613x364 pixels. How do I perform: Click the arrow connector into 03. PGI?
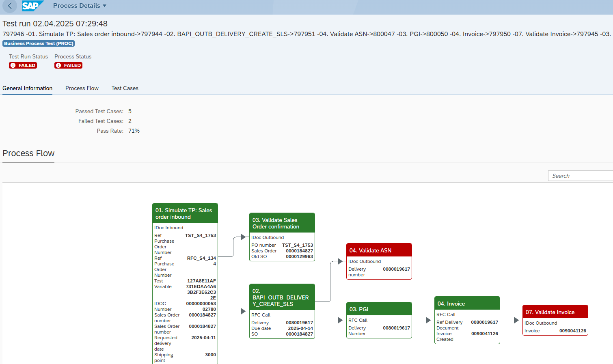pos(340,320)
